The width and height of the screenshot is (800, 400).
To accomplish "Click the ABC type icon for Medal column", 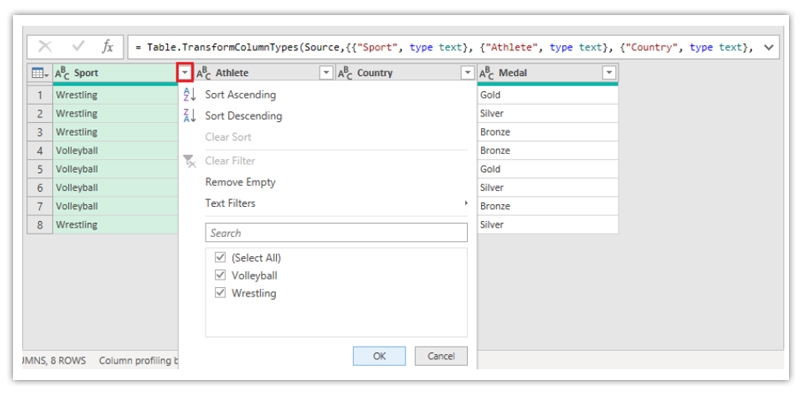I will tap(487, 73).
